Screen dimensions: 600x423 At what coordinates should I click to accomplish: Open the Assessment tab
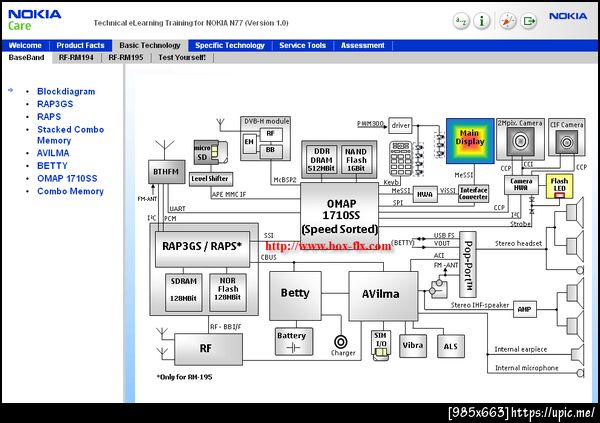coord(362,46)
